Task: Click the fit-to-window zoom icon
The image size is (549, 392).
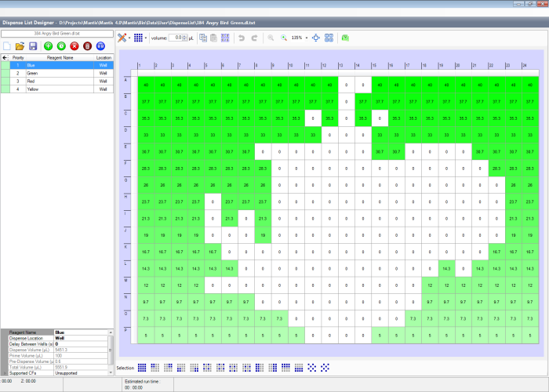Action: coord(316,38)
